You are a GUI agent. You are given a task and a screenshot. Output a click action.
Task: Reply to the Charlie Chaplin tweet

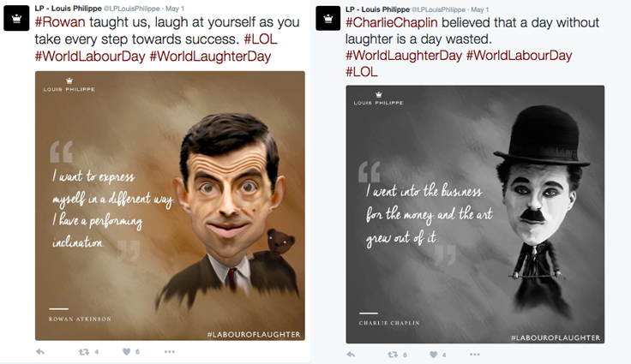pos(351,355)
